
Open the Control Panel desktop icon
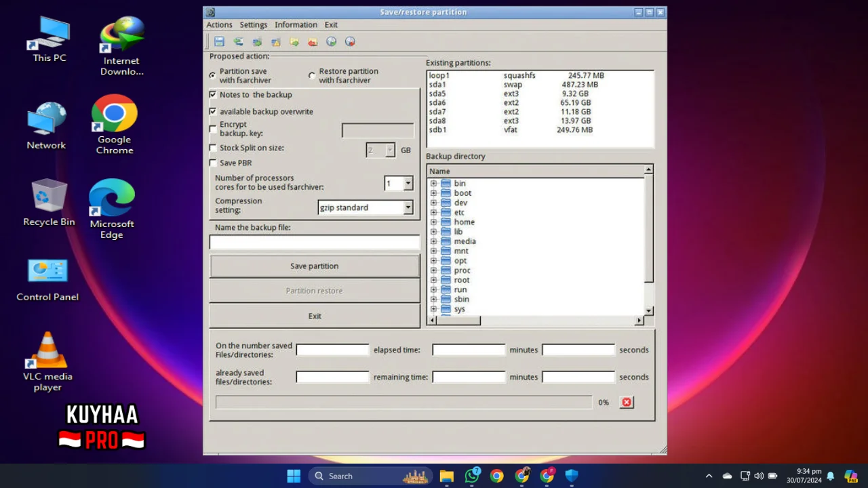click(47, 279)
